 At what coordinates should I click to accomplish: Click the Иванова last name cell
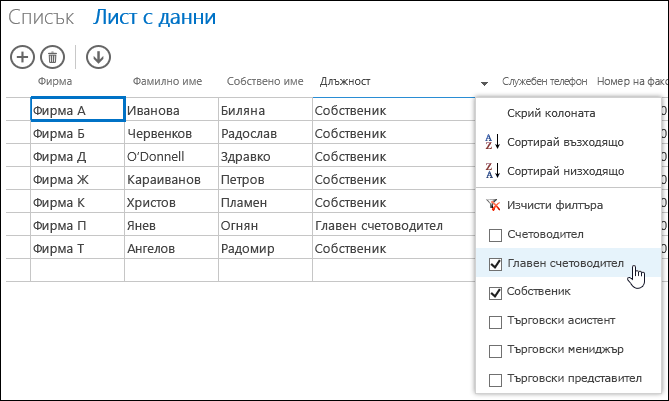(x=172, y=110)
